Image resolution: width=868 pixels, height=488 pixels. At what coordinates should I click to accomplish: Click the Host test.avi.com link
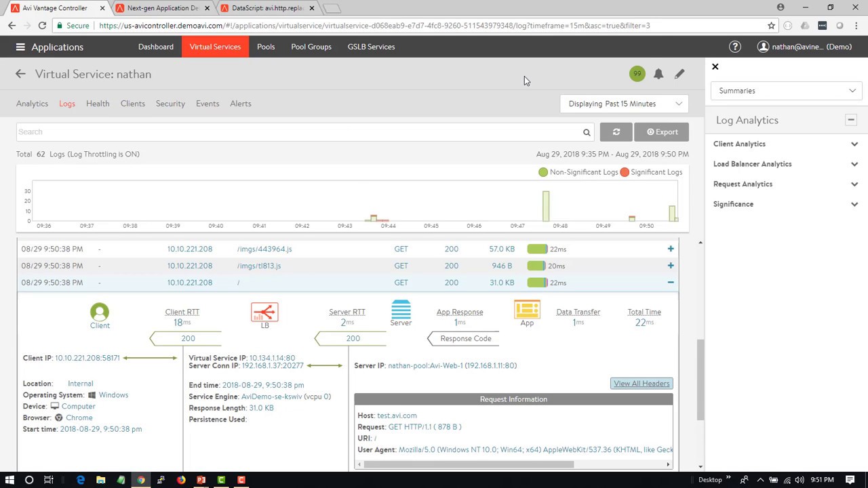point(397,415)
